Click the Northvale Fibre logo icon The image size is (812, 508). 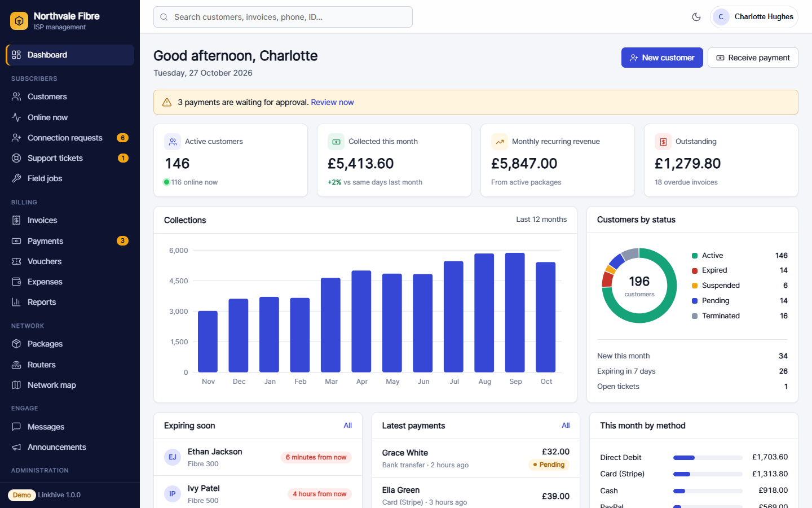pyautogui.click(x=19, y=21)
